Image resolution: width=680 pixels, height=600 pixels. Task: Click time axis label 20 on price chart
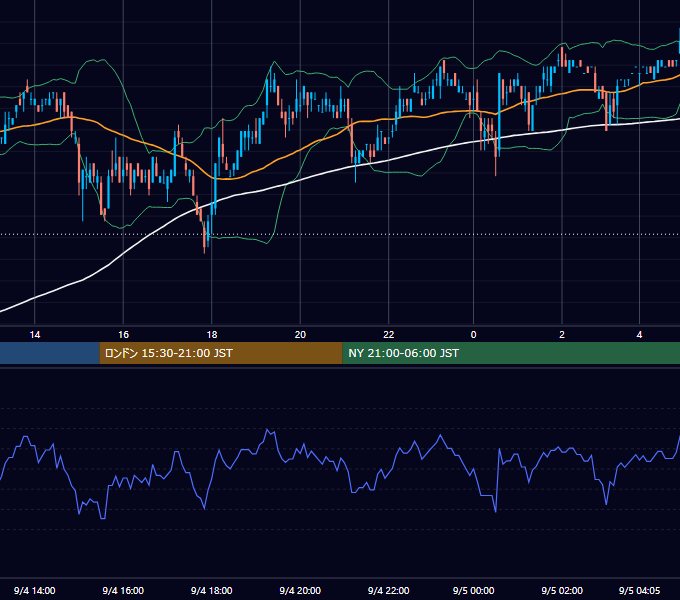(300, 335)
